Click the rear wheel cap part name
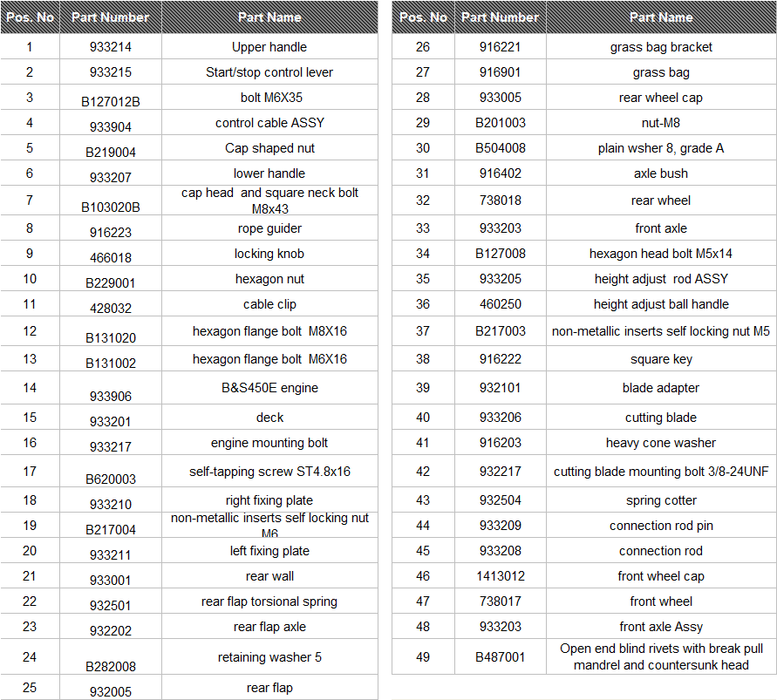Screen dimensions: 777x700 661,98
